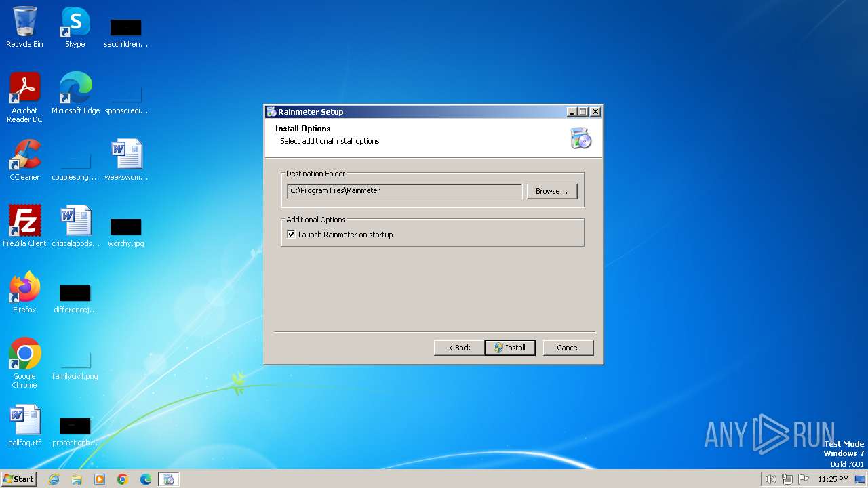
Task: Open Chrome from the taskbar
Action: [123, 479]
